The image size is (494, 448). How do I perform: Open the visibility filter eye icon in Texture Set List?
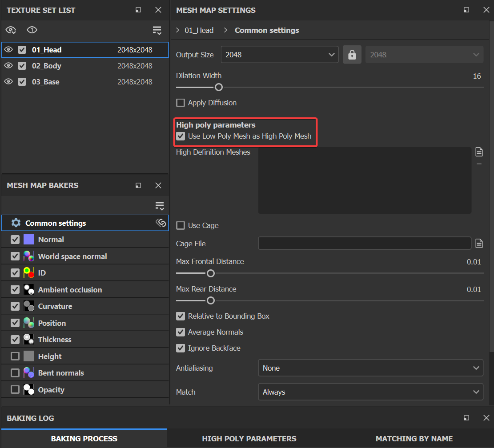coord(11,30)
